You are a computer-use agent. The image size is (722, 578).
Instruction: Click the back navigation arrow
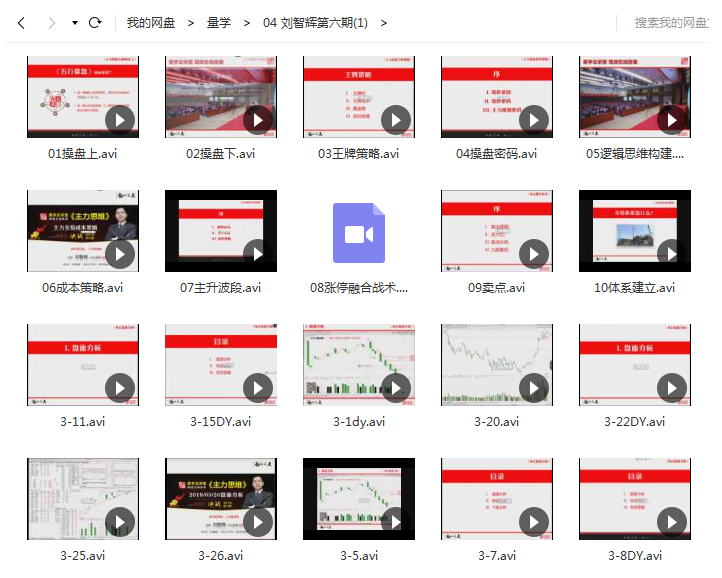21,22
